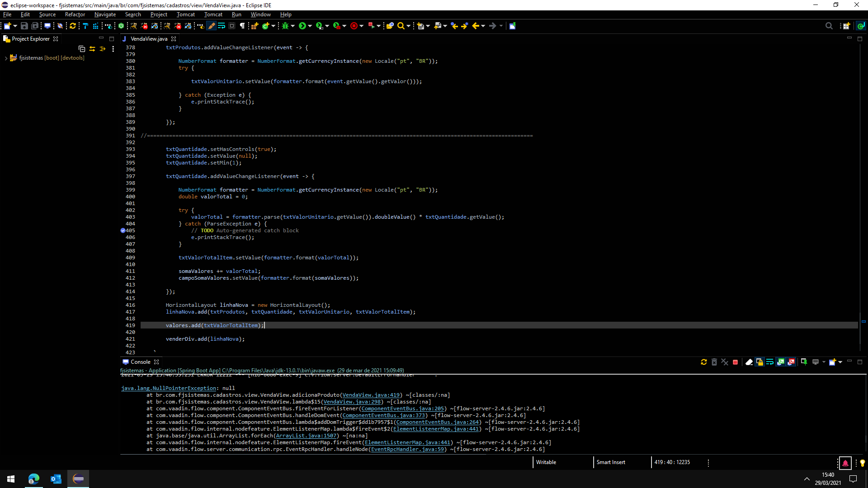This screenshot has height=488, width=868.
Task: Open the ArrayList.java:1507 link
Action: tap(307, 436)
